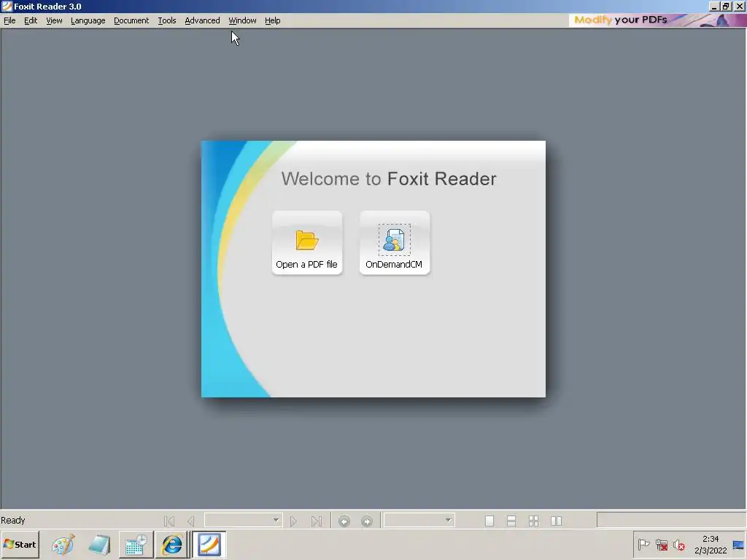Click the muted volume tray icon
747x560 pixels.
(x=679, y=544)
